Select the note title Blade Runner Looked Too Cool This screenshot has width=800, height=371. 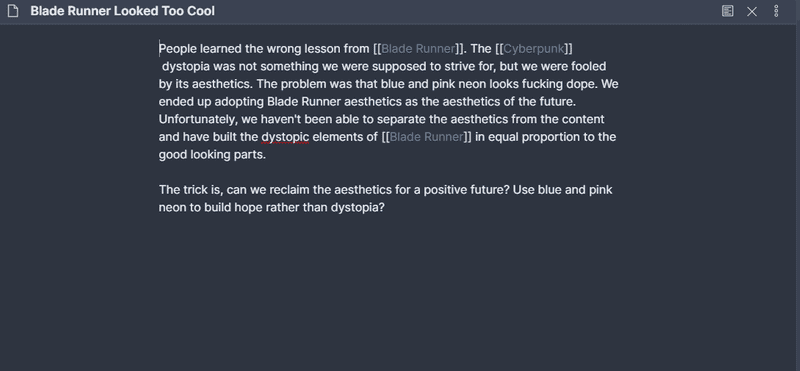[122, 11]
